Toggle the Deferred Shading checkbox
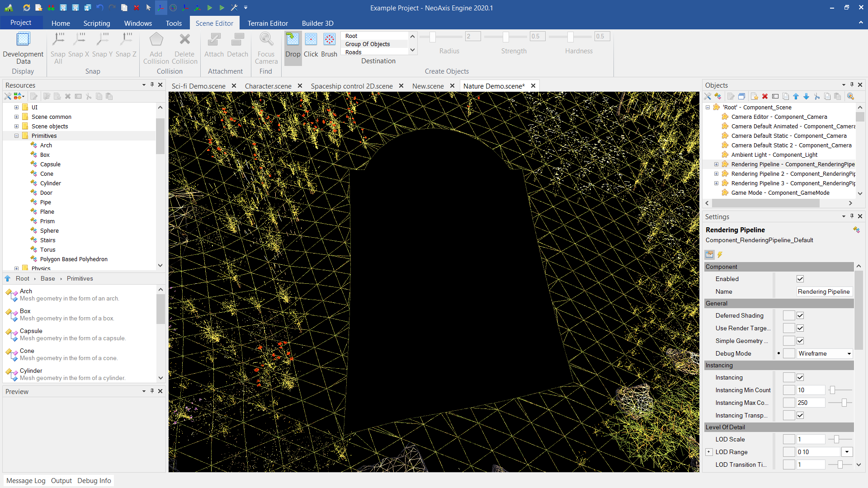This screenshot has width=868, height=488. point(800,315)
